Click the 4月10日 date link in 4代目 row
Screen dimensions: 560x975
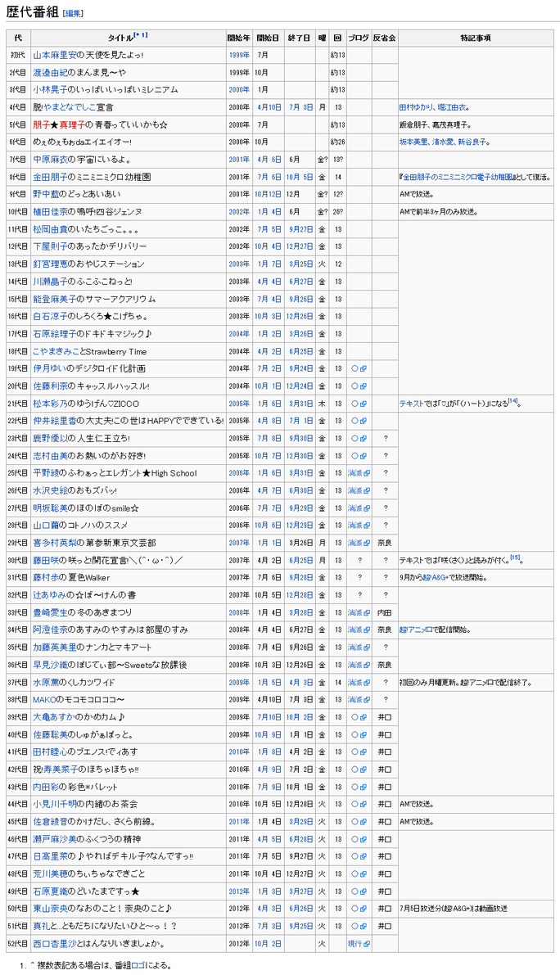click(x=269, y=107)
